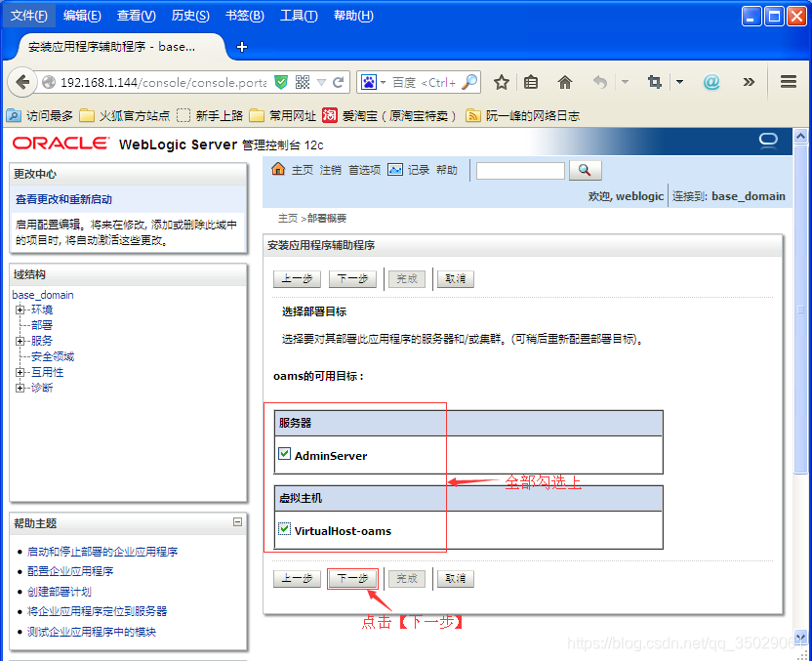Click the console search magnifier button
Image resolution: width=812 pixels, height=661 pixels.
point(586,170)
